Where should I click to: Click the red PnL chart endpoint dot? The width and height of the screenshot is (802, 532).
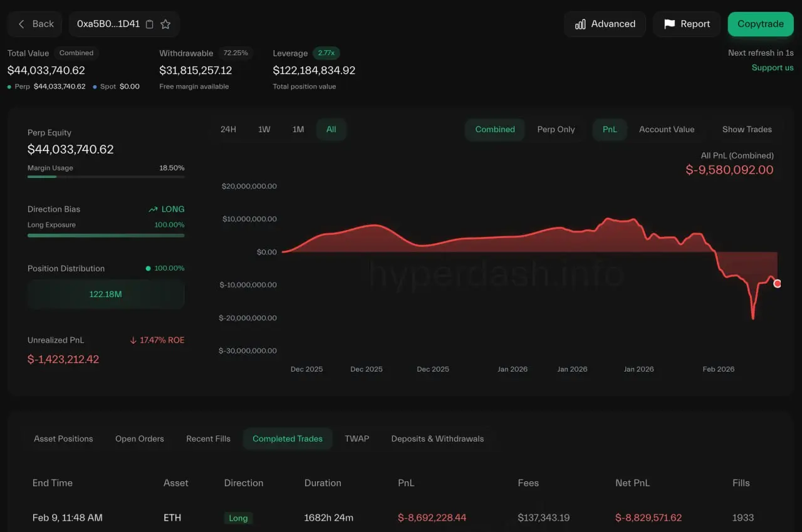[x=778, y=283]
